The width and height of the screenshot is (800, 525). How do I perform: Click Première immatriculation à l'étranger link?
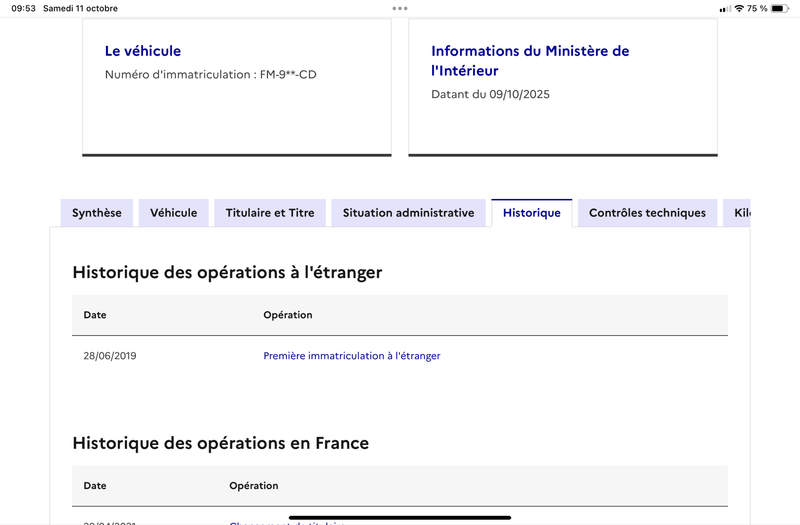(x=352, y=356)
